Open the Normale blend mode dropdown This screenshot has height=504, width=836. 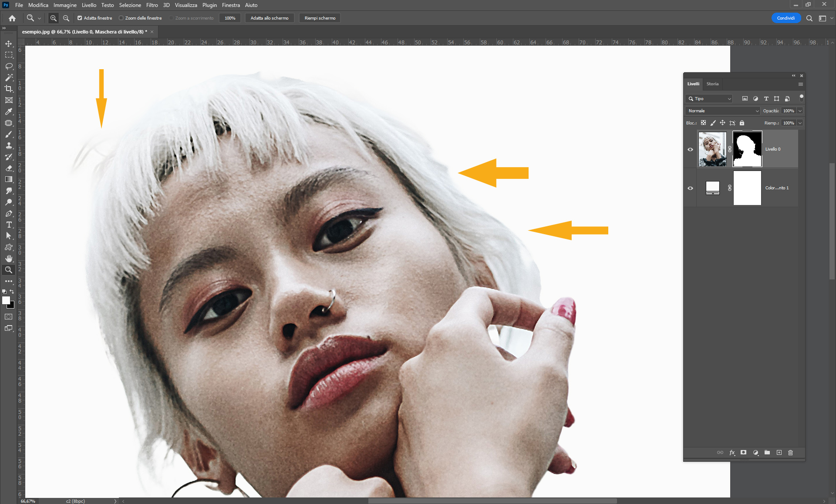723,111
